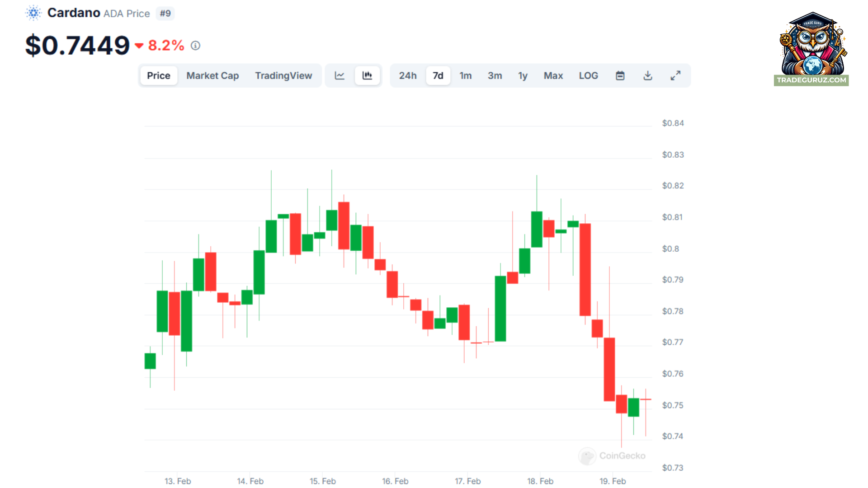The image size is (868, 488).
Task: Click the $0.78 price axis label
Action: pyautogui.click(x=673, y=311)
